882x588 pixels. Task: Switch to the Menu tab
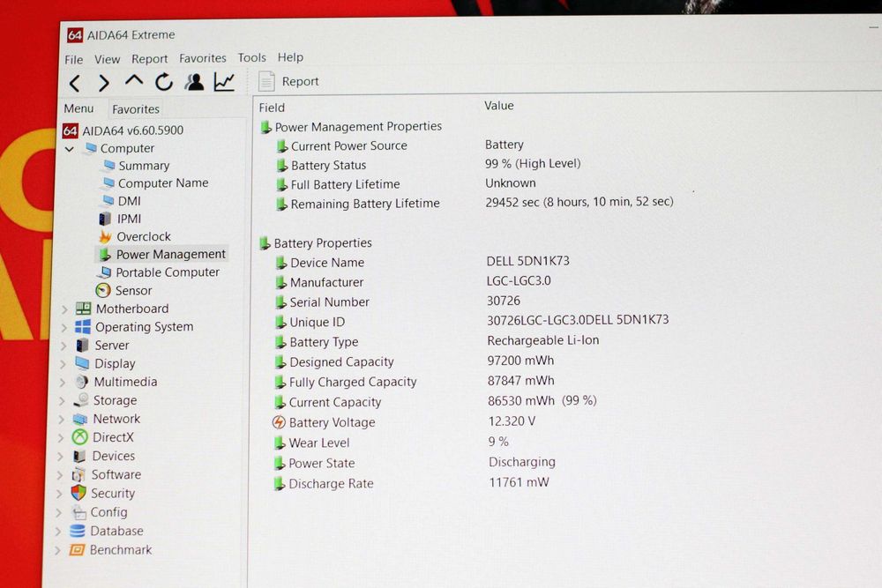click(78, 108)
